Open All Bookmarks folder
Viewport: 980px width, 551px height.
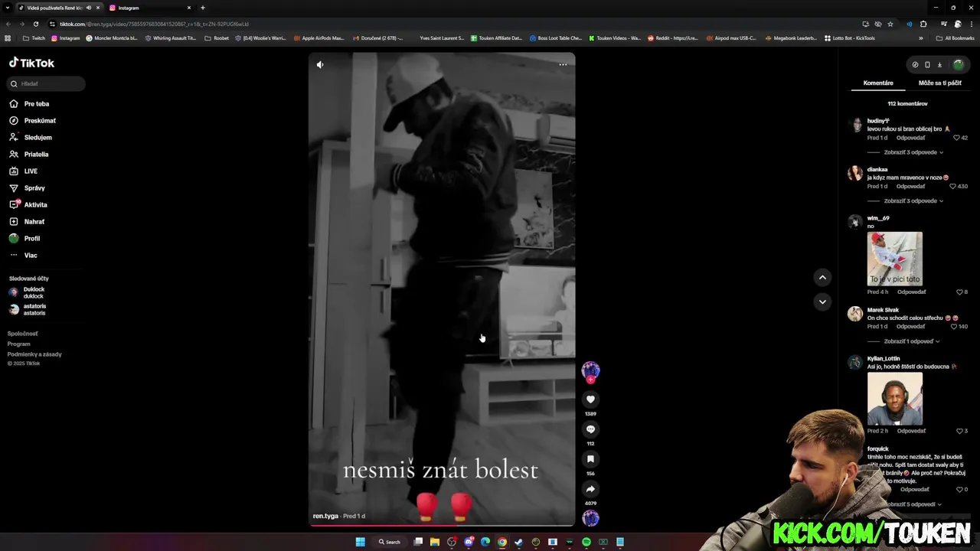click(x=955, y=38)
